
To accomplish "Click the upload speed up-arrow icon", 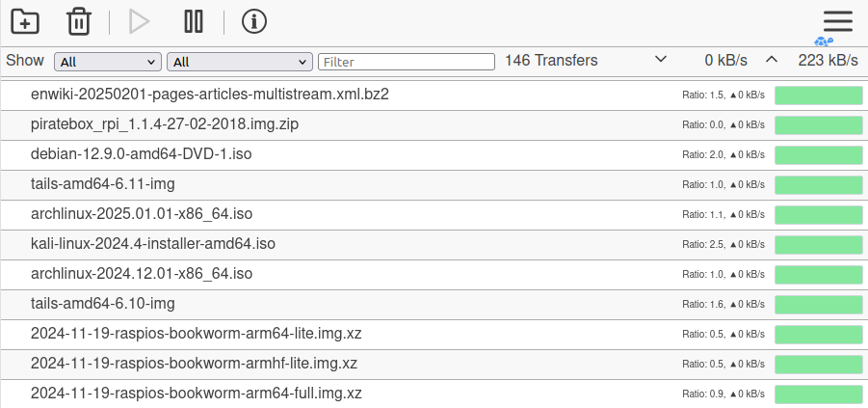I will coord(772,60).
